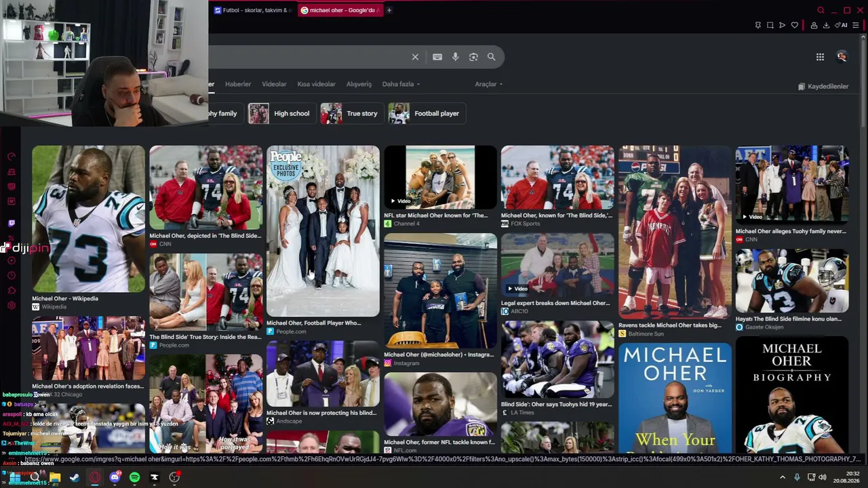Open the Andscape draft day image
The height and width of the screenshot is (488, 868).
[323, 373]
